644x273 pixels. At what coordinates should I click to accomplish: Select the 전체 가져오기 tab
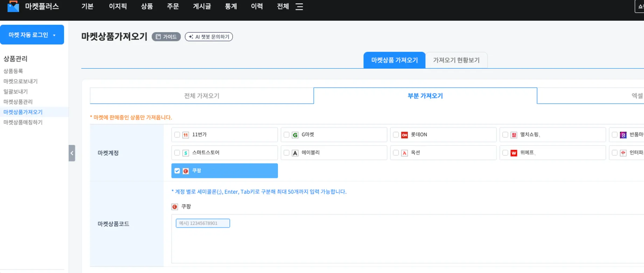[202, 96]
